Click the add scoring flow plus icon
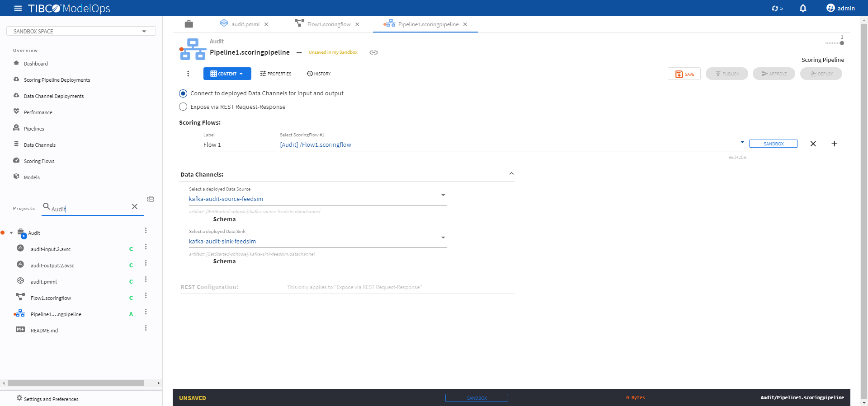This screenshot has width=868, height=406. 834,144
